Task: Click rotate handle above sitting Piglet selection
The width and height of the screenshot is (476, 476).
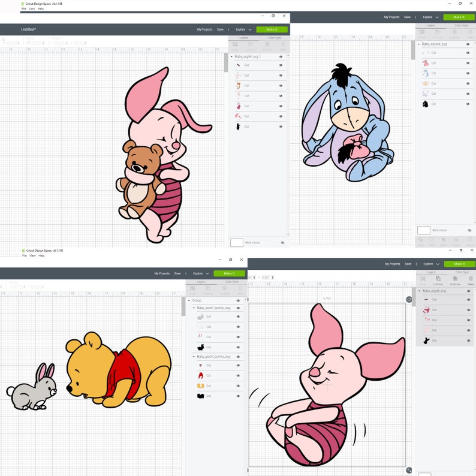Action: tap(409, 300)
